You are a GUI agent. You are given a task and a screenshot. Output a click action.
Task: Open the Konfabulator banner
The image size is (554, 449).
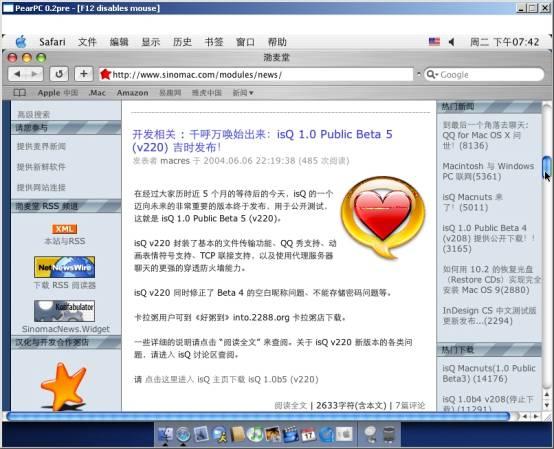[x=65, y=311]
